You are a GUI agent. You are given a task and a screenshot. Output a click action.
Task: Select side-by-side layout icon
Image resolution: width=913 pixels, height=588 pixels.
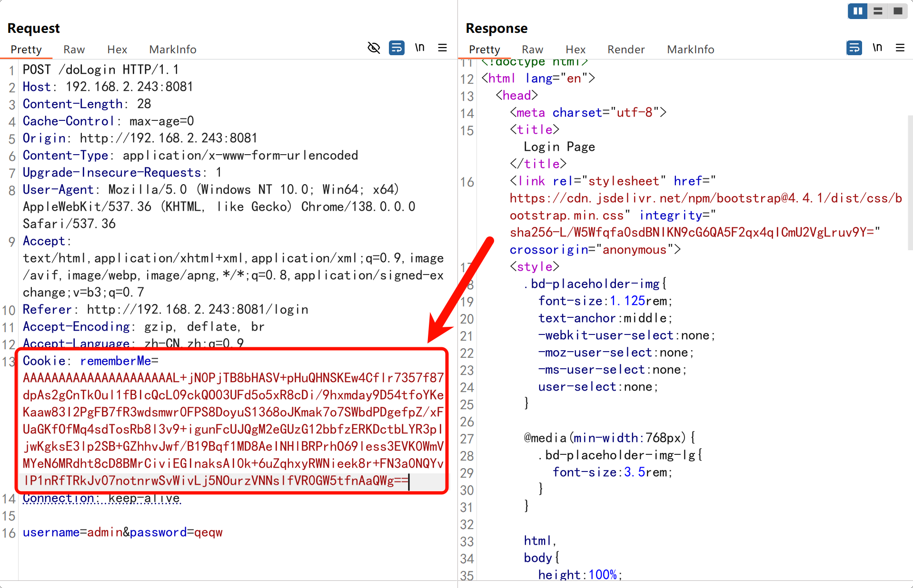(857, 11)
